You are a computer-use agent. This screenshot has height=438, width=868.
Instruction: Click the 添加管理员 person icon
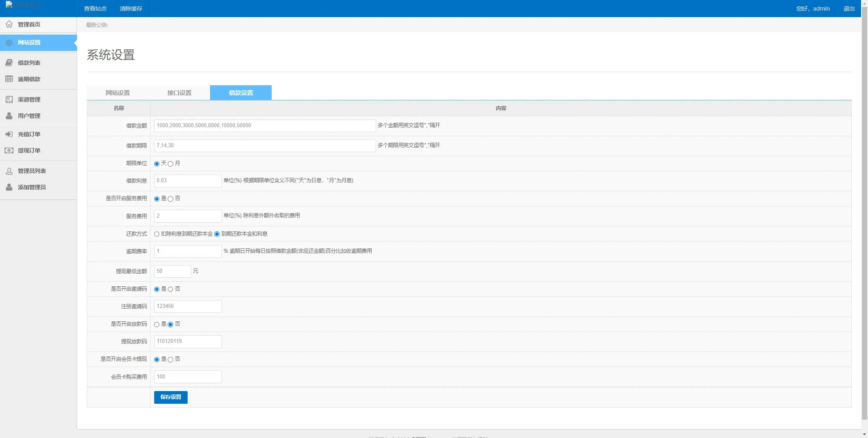[9, 187]
